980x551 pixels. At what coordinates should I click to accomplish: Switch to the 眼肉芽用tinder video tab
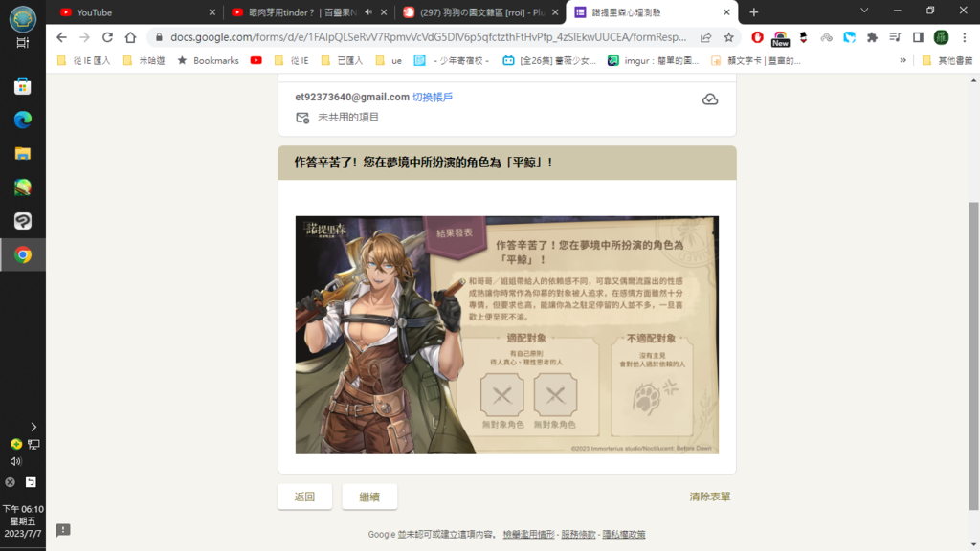tap(308, 12)
